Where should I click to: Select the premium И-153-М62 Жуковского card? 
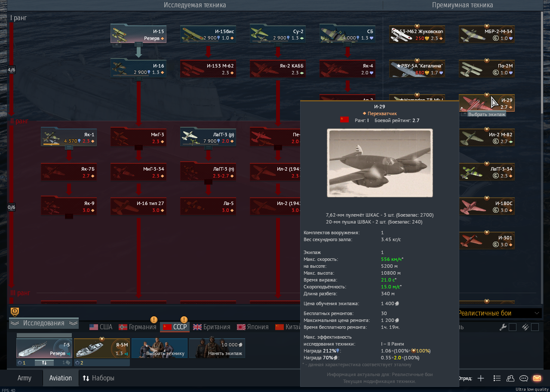click(x=418, y=34)
